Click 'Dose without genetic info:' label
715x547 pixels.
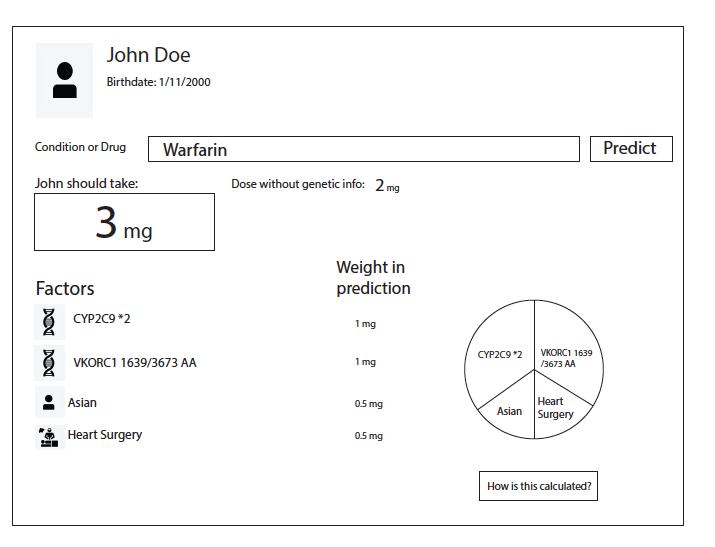(298, 184)
